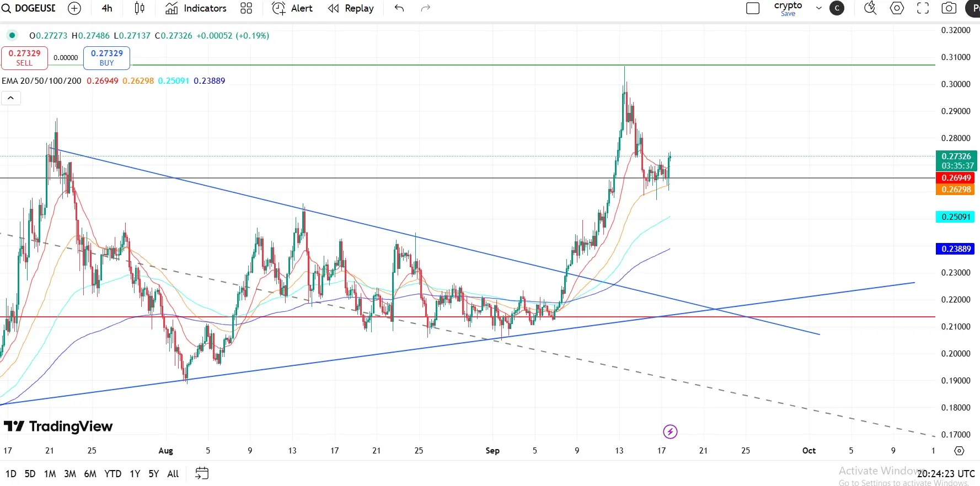The height and width of the screenshot is (486, 980).
Task: Click the 0.00000 spread value
Action: click(66, 58)
